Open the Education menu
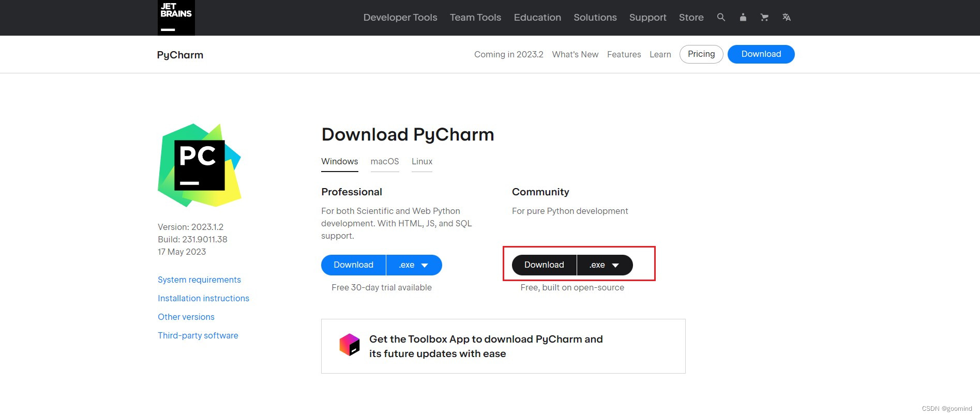 pos(537,17)
